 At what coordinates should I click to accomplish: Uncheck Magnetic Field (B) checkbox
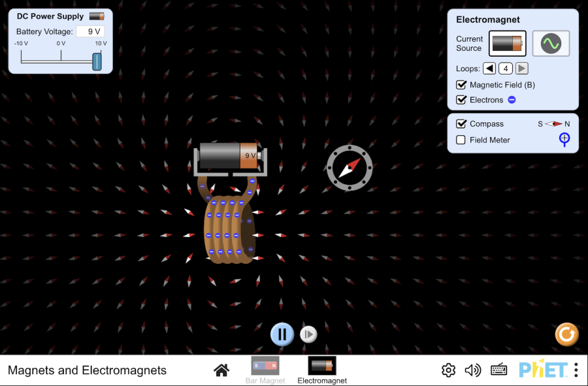tap(461, 85)
